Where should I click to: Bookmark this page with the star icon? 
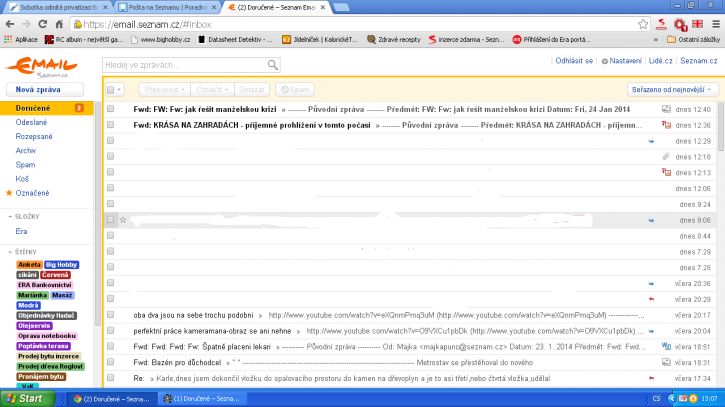(643, 24)
